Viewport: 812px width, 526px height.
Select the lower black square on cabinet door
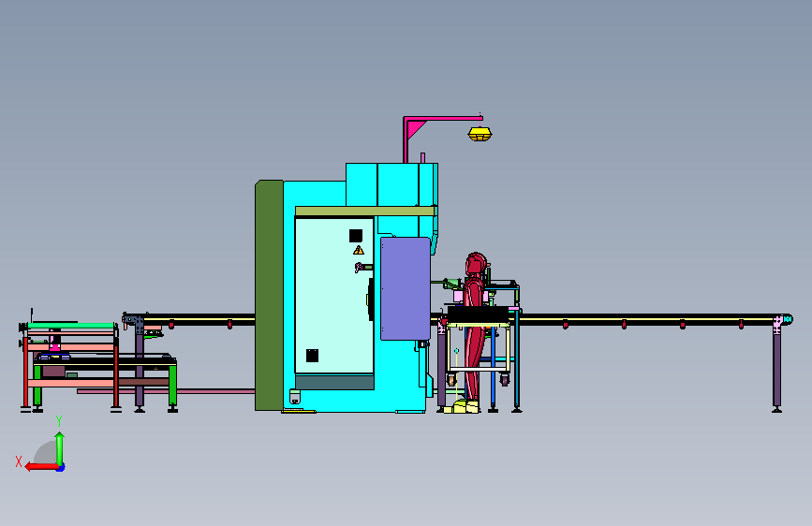click(312, 356)
